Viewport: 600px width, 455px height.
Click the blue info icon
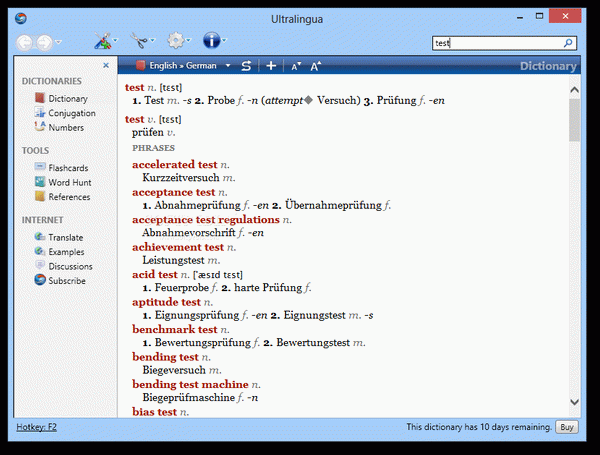point(212,40)
